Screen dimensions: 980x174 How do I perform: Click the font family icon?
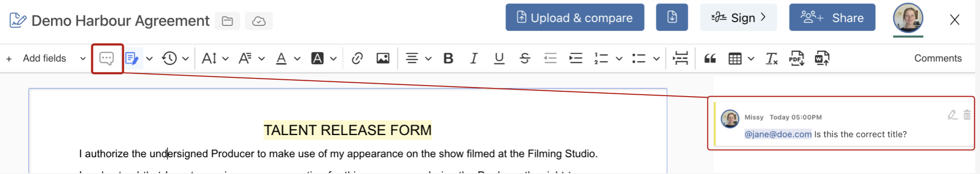245,59
